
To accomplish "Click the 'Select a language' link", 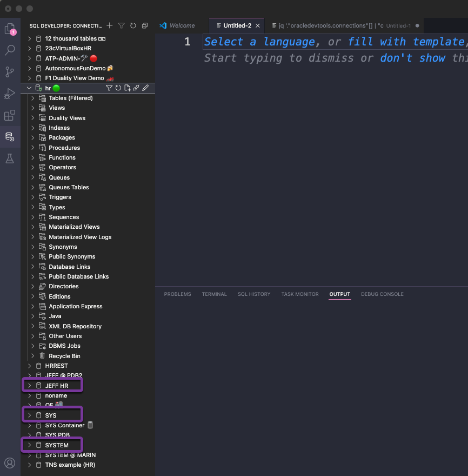I will coord(259,42).
